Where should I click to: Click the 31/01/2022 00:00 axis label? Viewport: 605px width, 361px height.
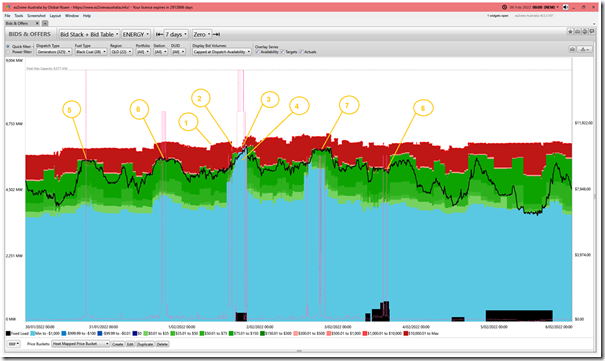103,327
